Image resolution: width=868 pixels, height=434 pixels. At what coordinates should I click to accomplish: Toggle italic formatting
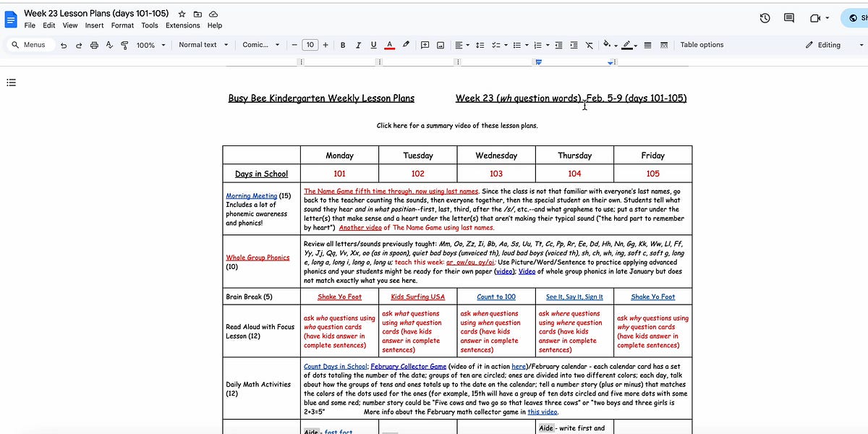(358, 45)
